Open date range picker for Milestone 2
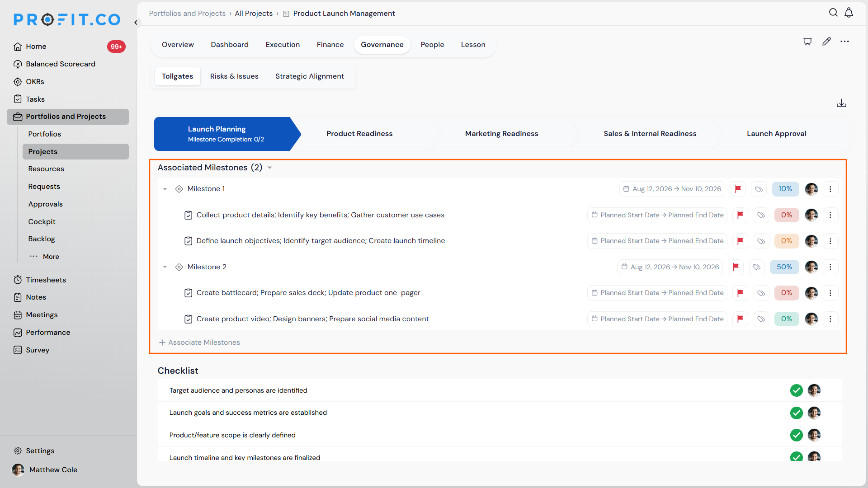868x488 pixels. 670,267
